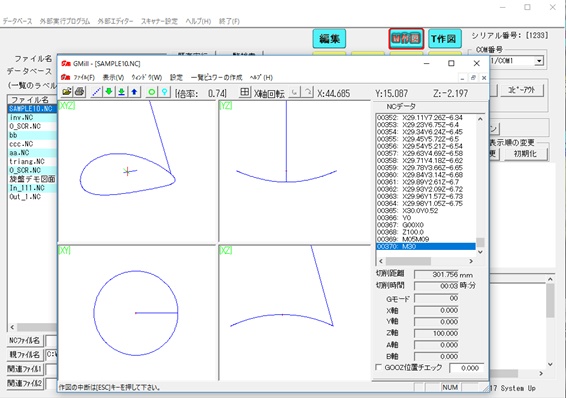The width and height of the screenshot is (567, 398).
Task: Click the rotate counterclockwise X-axis icon
Action: [295, 93]
